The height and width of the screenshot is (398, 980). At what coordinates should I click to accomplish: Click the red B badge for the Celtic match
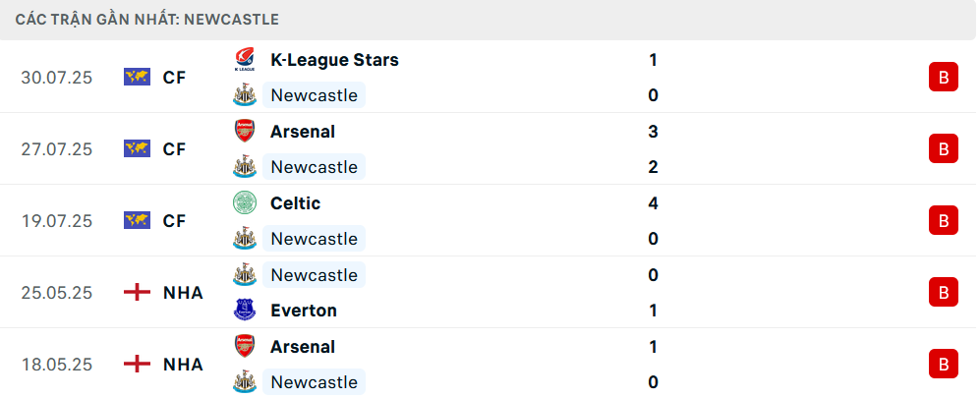click(943, 220)
